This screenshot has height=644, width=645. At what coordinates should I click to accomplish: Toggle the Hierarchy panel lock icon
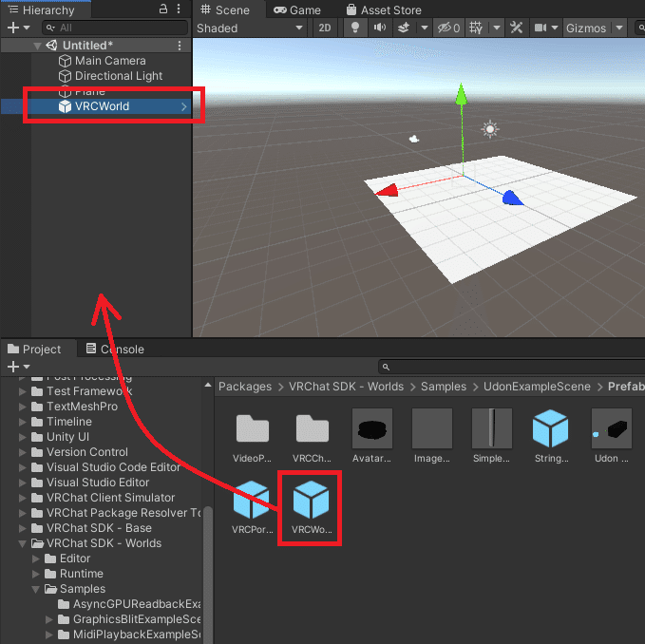click(x=163, y=9)
